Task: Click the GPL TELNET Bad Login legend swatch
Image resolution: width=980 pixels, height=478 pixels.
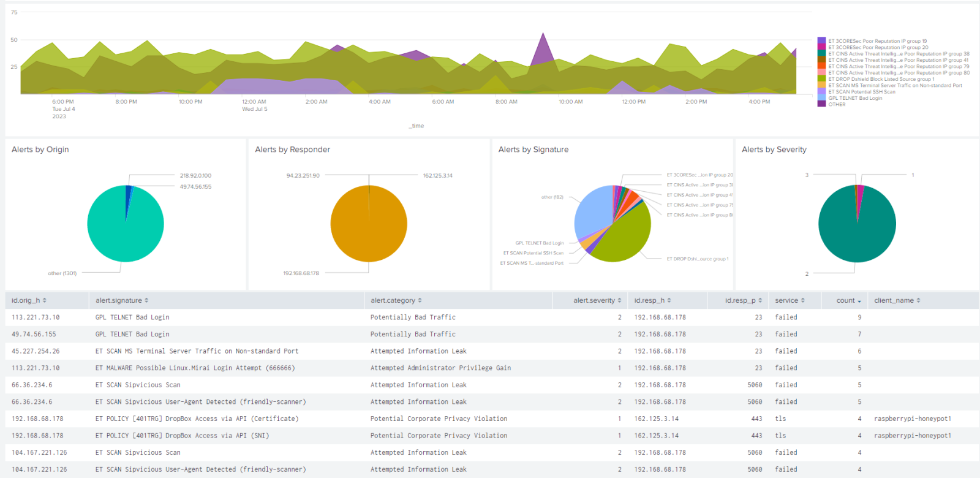Action: pyautogui.click(x=821, y=98)
